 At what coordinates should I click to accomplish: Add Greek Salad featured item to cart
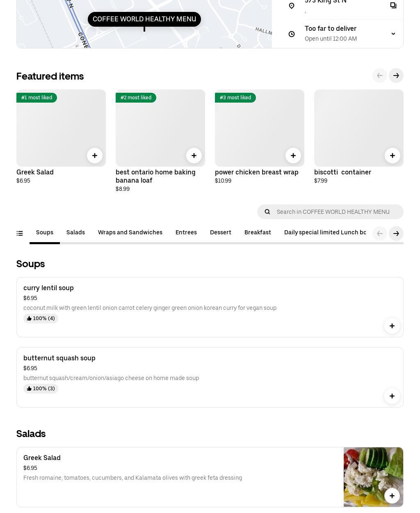95,156
